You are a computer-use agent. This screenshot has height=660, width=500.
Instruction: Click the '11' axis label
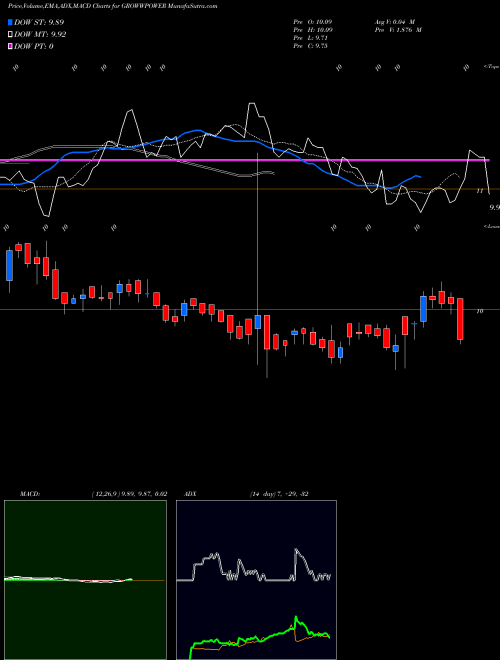point(479,191)
